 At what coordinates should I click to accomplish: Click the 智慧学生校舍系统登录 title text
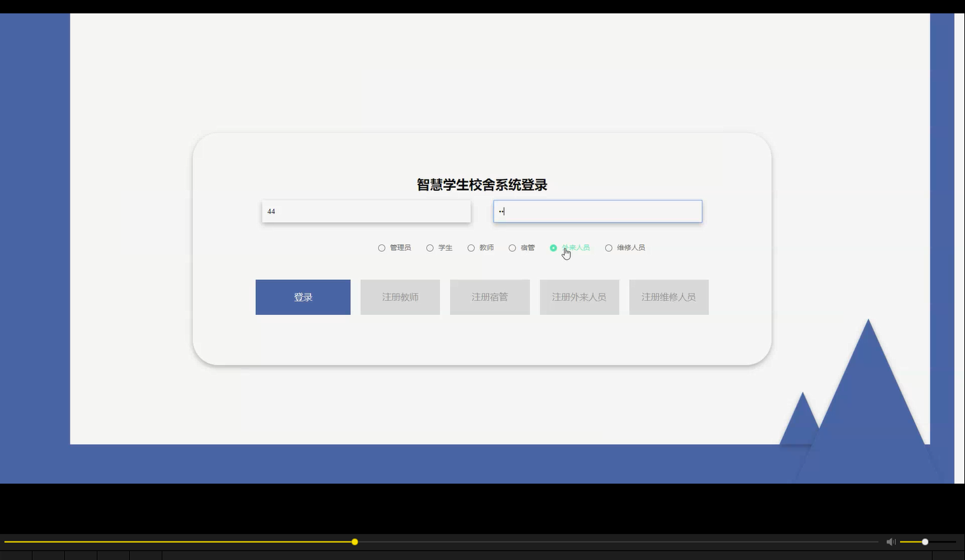coord(482,185)
